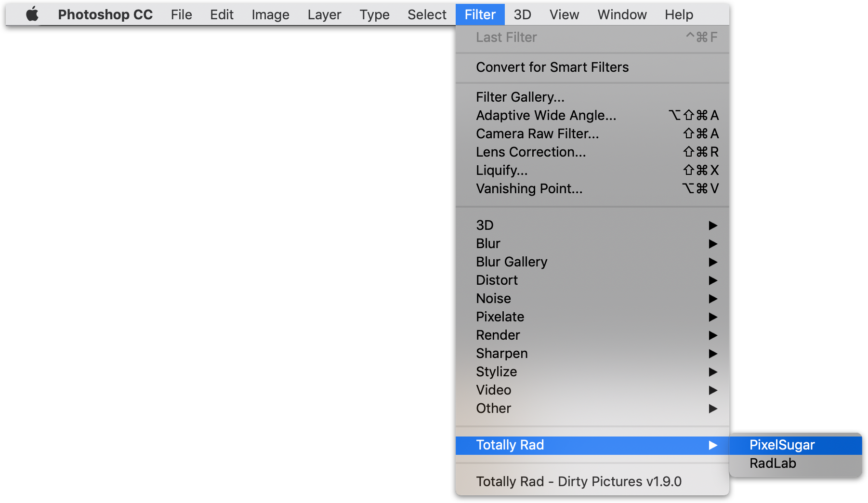Open the Select menu
Viewport: 868px width, 503px height.
[427, 14]
